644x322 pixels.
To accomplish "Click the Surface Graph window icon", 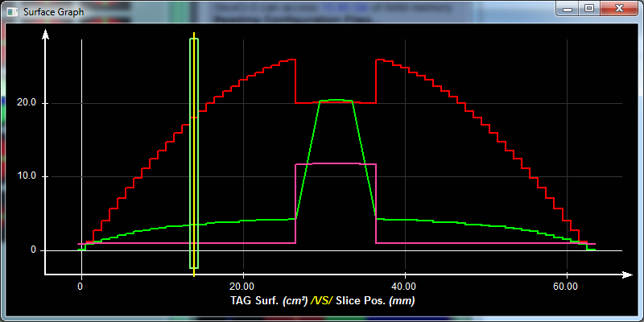I will (12, 11).
